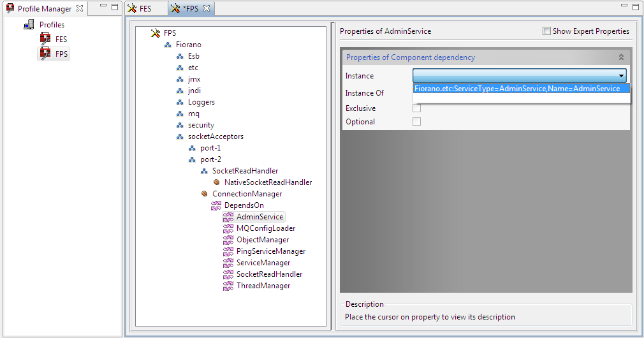Collapse the Properties of Component dependency section
This screenshot has height=338, width=644.
(621, 57)
